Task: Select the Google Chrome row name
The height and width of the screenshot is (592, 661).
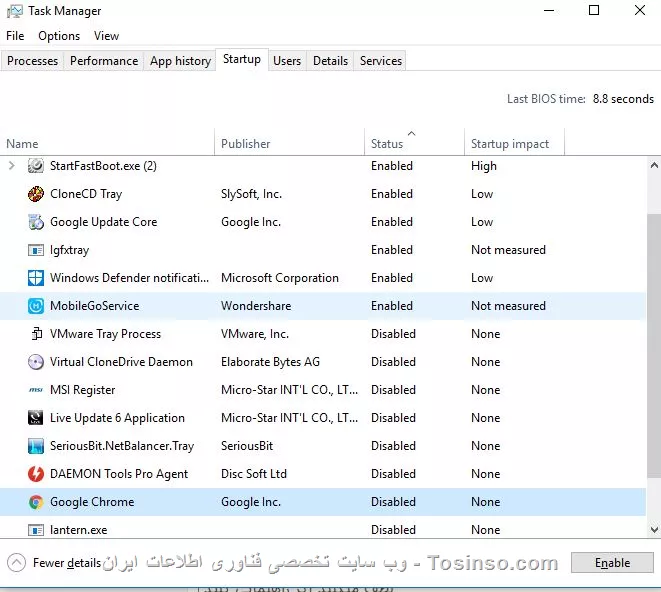Action: click(x=92, y=502)
